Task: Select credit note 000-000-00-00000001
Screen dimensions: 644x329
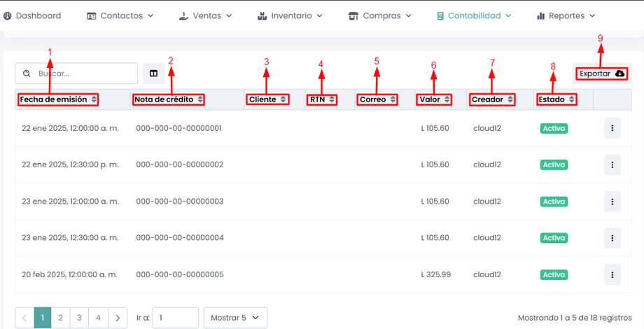Action: tap(178, 128)
